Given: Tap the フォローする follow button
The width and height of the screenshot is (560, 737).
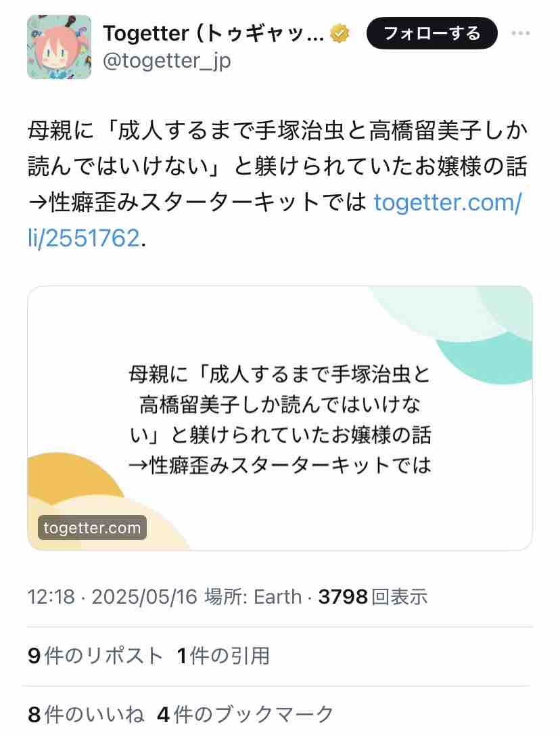Looking at the screenshot, I should point(431,33).
